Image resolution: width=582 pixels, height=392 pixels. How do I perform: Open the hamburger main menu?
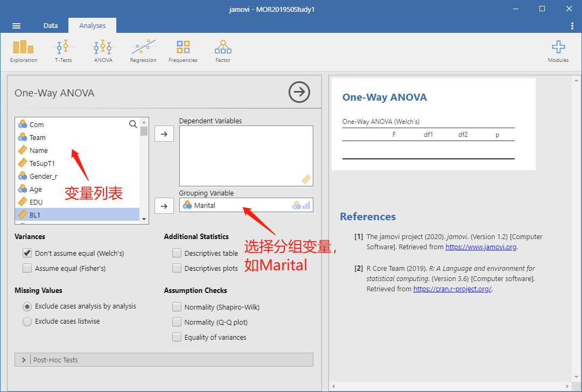[x=16, y=26]
